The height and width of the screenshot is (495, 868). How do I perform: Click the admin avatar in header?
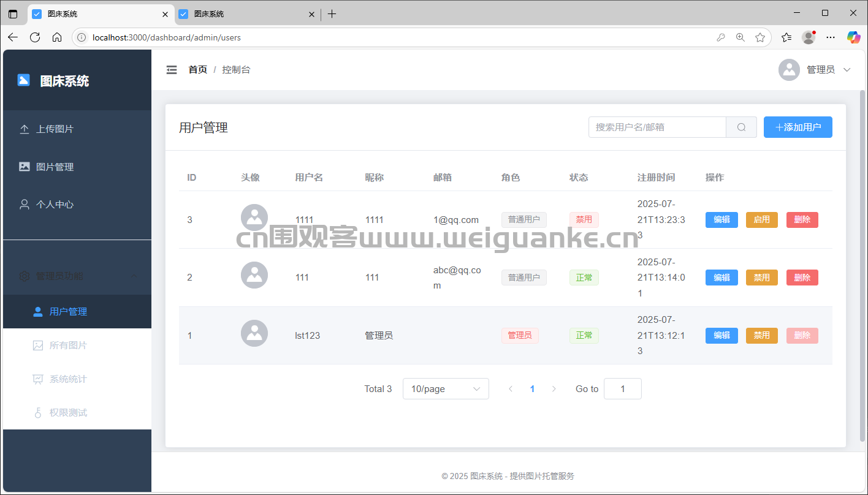pyautogui.click(x=790, y=70)
